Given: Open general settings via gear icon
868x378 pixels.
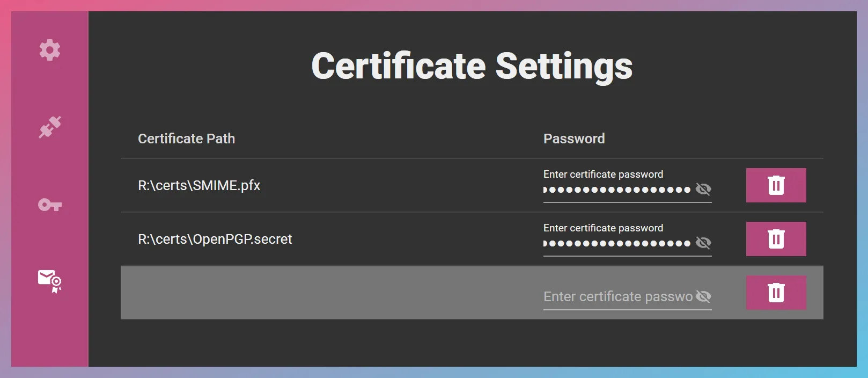Looking at the screenshot, I should click(49, 50).
